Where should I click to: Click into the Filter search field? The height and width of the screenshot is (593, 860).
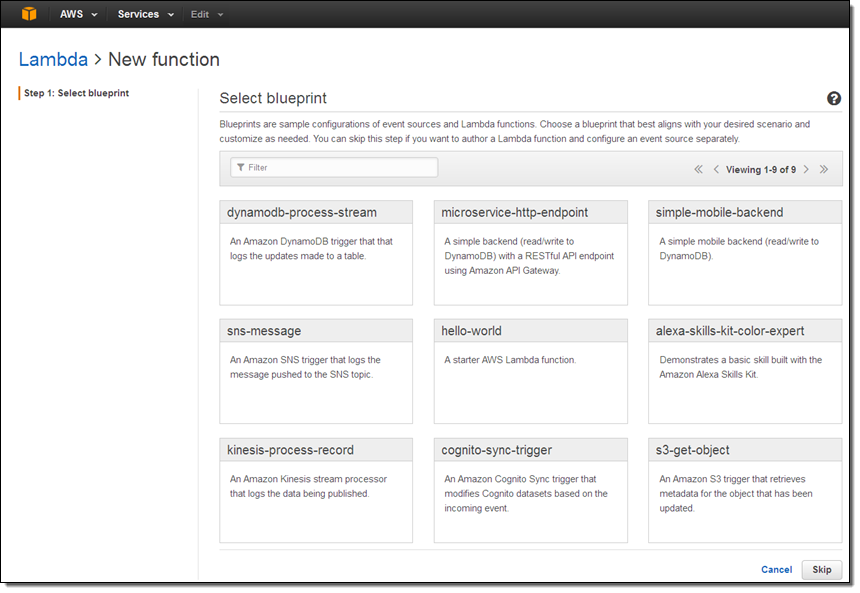tap(334, 168)
